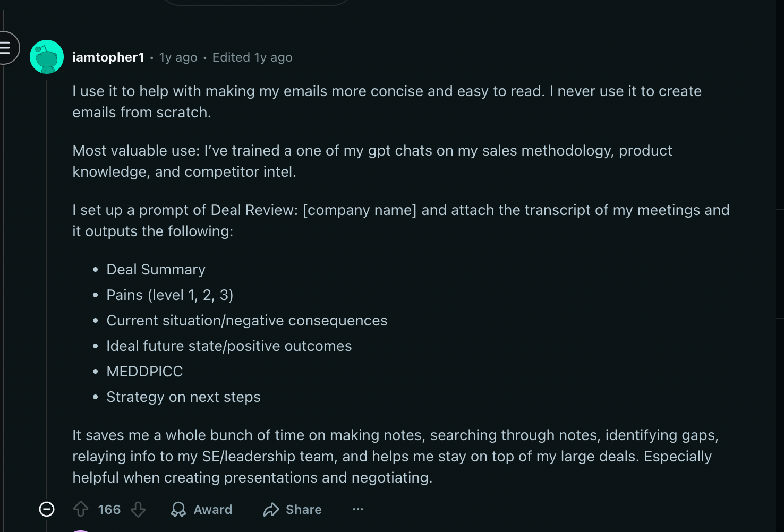Click the partially visible pink avatar below

coord(81,530)
